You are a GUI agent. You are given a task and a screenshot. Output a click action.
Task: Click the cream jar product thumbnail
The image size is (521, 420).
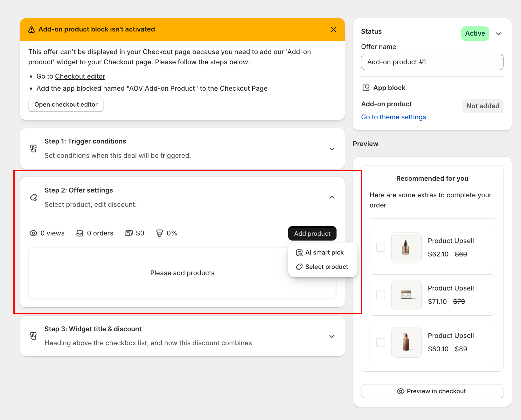406,295
